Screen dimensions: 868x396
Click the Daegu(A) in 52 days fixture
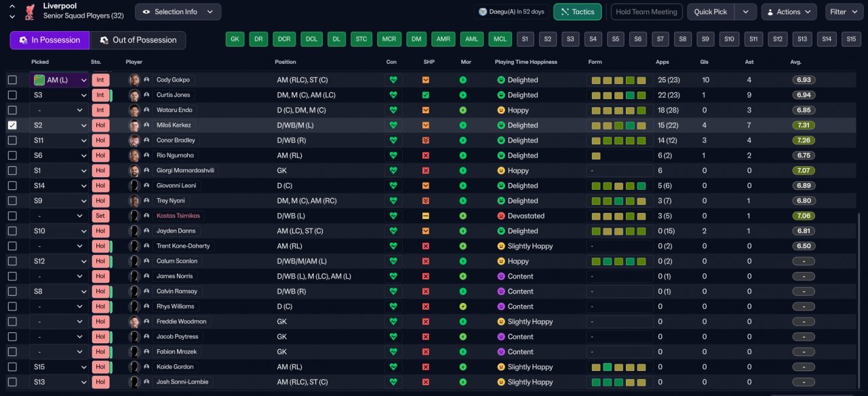512,12
